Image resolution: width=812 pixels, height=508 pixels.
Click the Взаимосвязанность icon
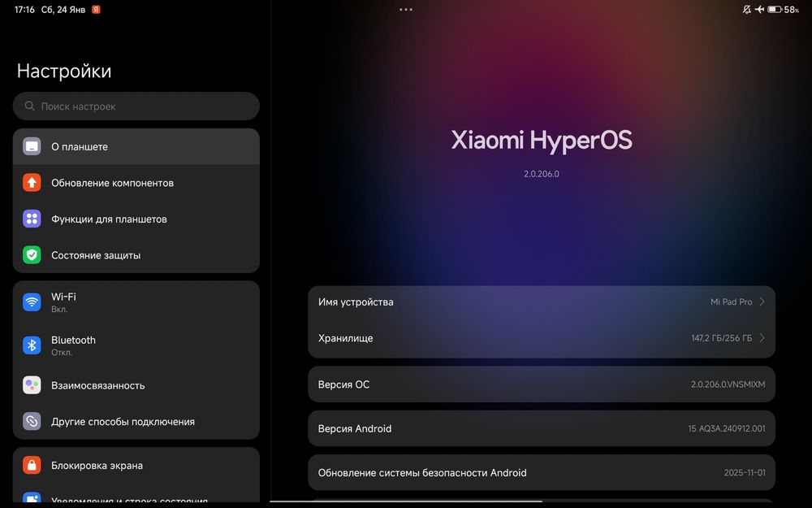pos(32,385)
